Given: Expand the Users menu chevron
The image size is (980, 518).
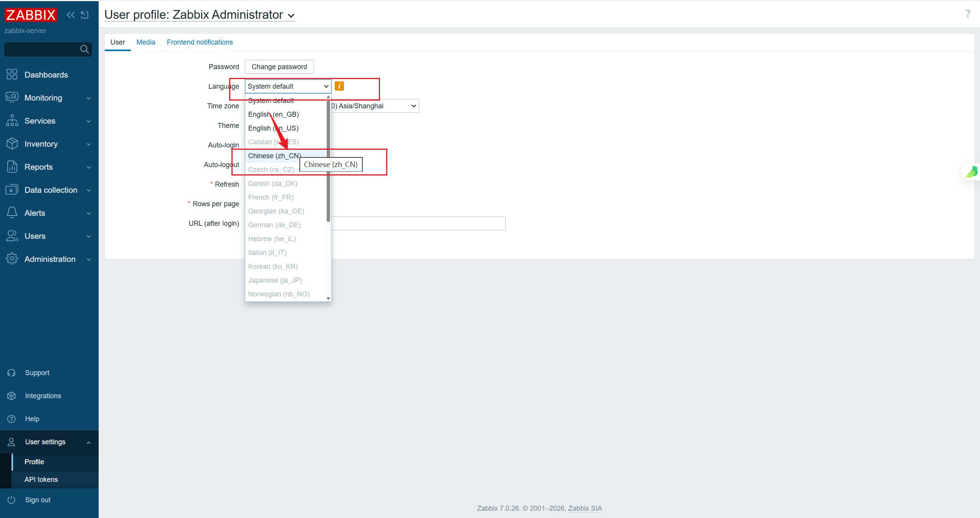Looking at the screenshot, I should point(89,236).
